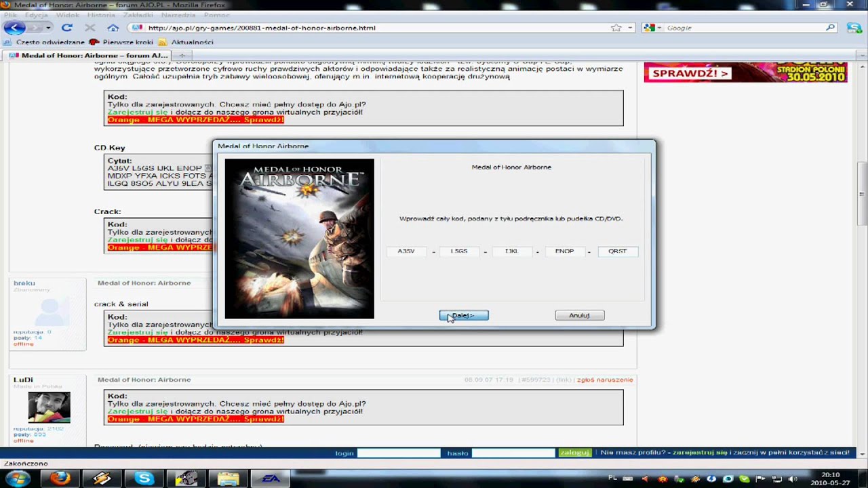
Task: Click the SPRAWDŹ banner advertisement
Action: click(x=745, y=72)
